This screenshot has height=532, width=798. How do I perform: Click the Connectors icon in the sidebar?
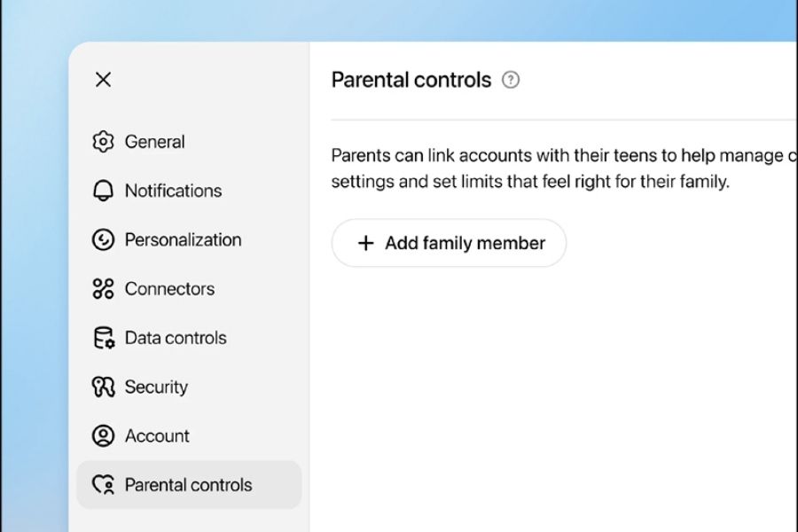(104, 289)
